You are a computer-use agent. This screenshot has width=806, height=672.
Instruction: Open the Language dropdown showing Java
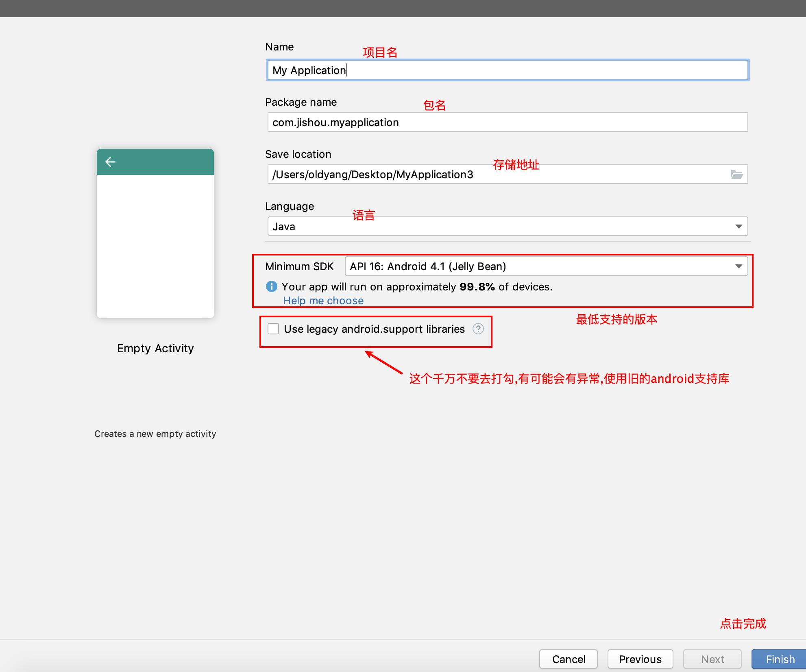tap(508, 226)
